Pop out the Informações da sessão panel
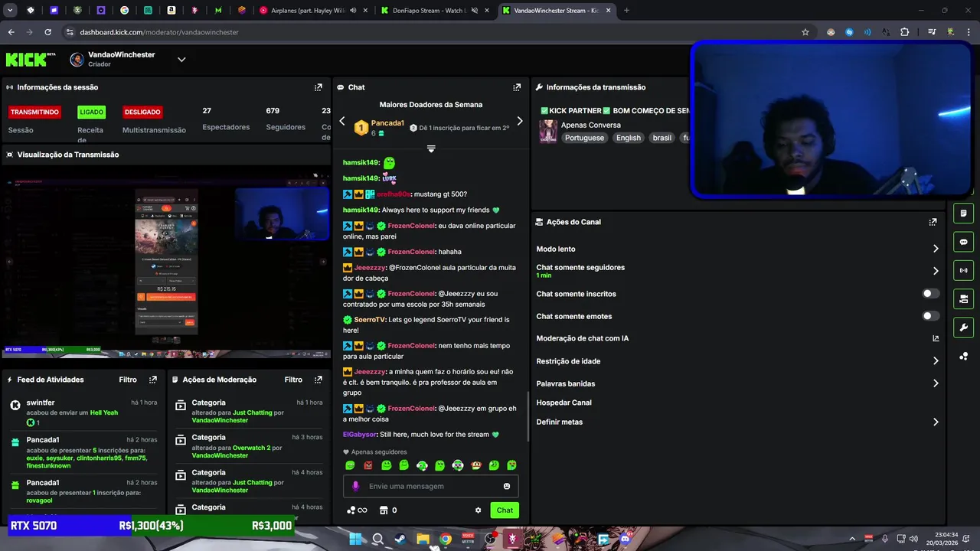Image resolution: width=980 pixels, height=551 pixels. [318, 87]
